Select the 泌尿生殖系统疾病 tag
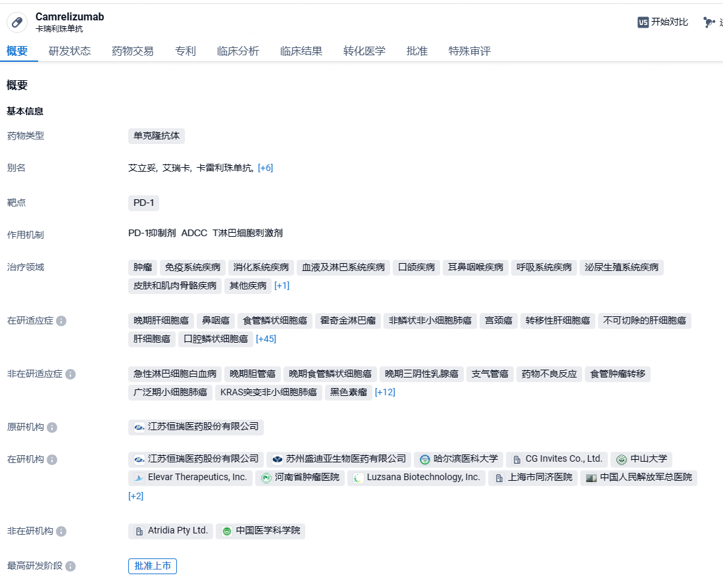723x588 pixels. point(622,268)
